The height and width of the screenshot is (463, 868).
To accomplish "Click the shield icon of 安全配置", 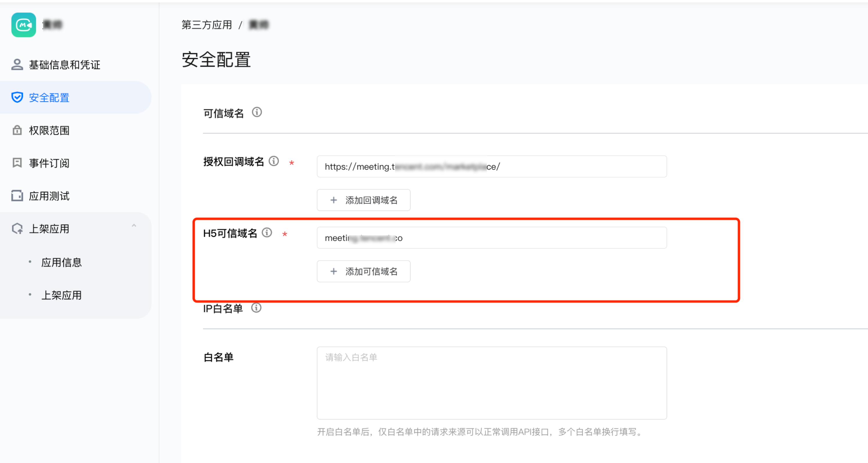I will [x=17, y=97].
